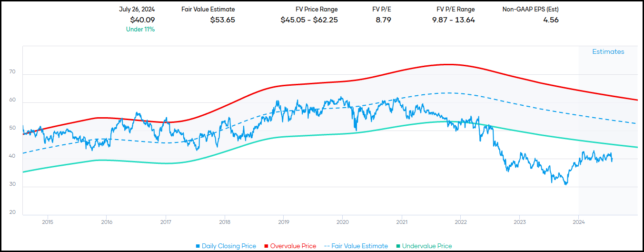Click the blue Daily Closing Price legend square

(198, 246)
